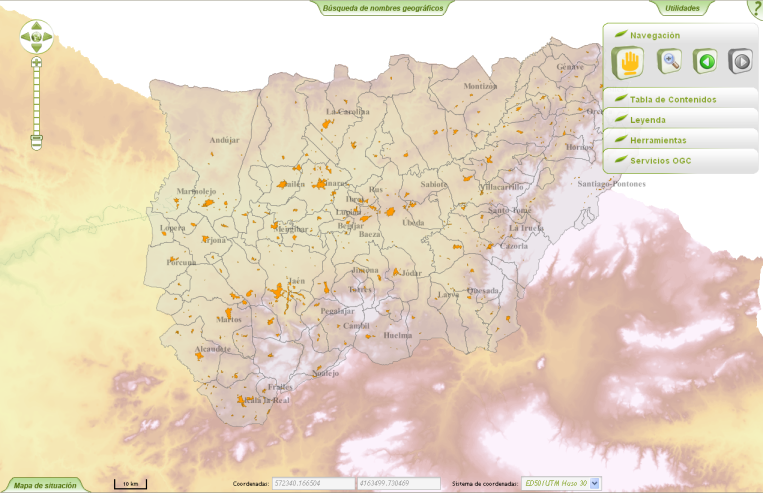The image size is (763, 493).
Task: Pan the map south with down arrow
Action: [x=35, y=49]
